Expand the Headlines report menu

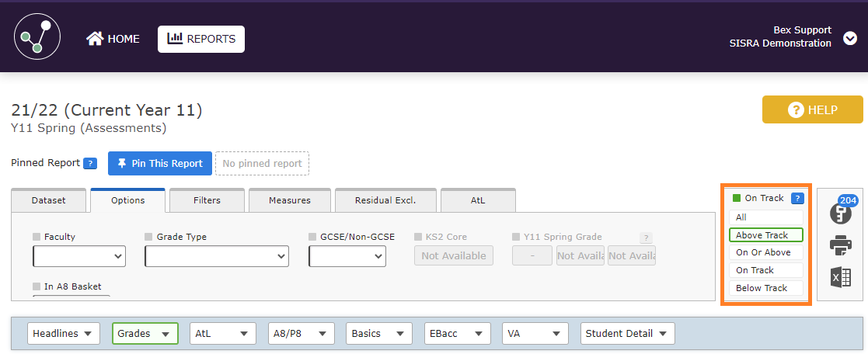click(x=64, y=334)
